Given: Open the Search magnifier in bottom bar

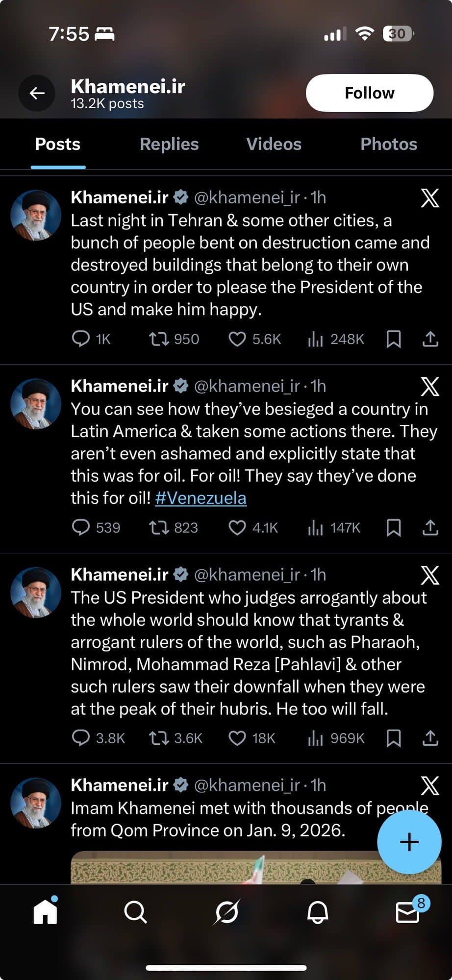Looking at the screenshot, I should [x=135, y=912].
